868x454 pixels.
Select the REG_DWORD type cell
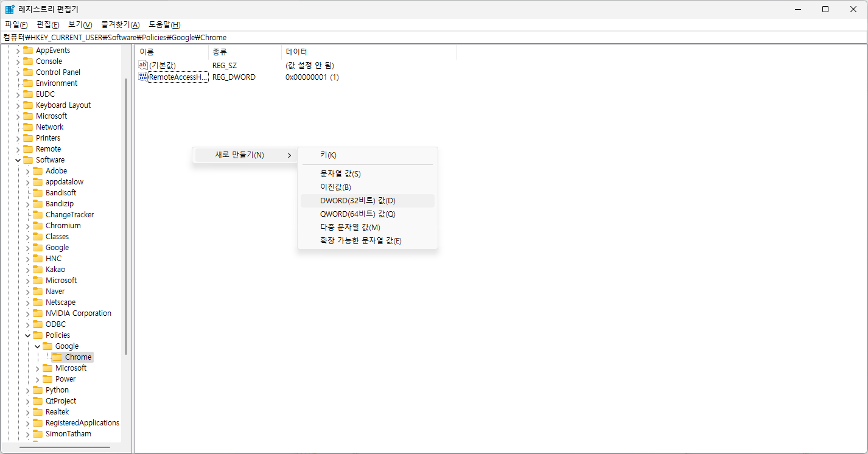[234, 77]
